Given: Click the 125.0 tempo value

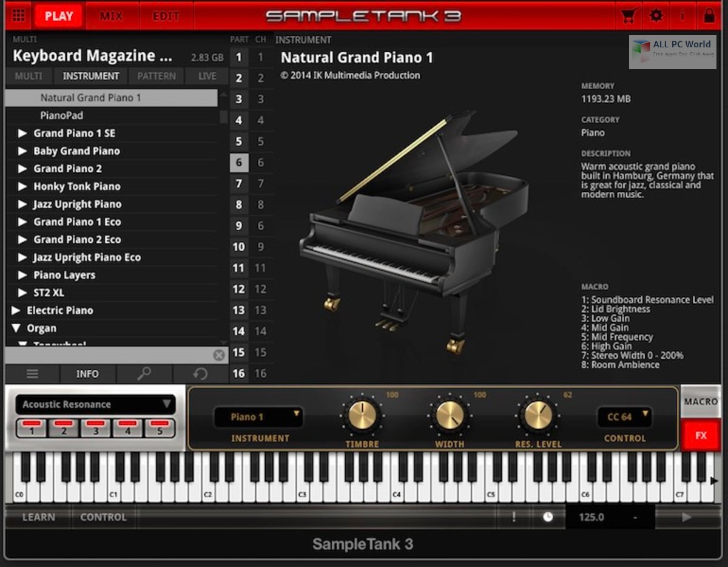Looking at the screenshot, I should 591,517.
